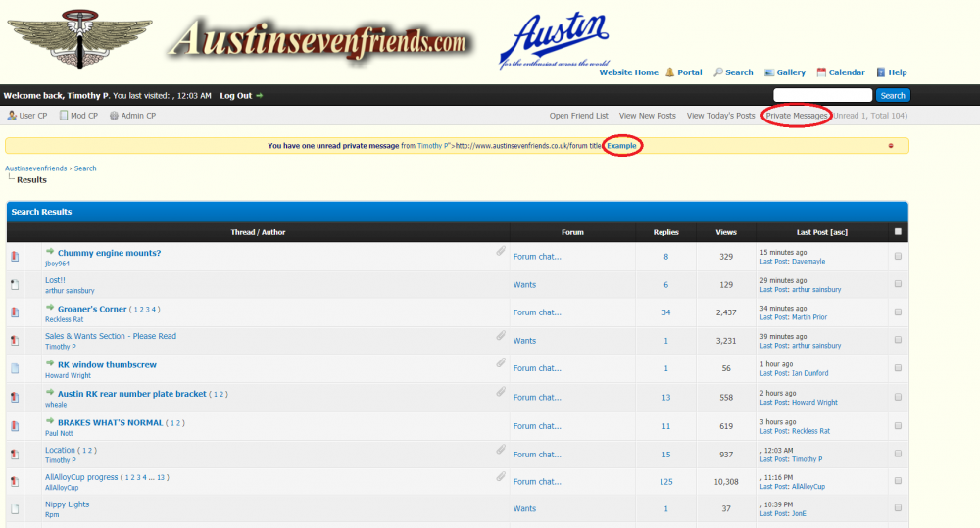
Task: Tick checkbox for BRAKES WHAT'S NORMAL thread
Action: 898,426
